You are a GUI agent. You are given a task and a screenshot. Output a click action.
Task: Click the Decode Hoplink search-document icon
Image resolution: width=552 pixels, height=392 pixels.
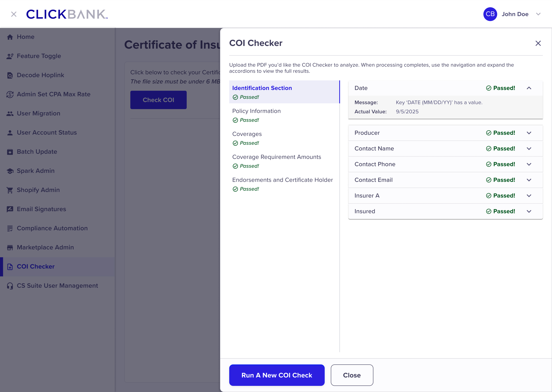[x=10, y=75]
